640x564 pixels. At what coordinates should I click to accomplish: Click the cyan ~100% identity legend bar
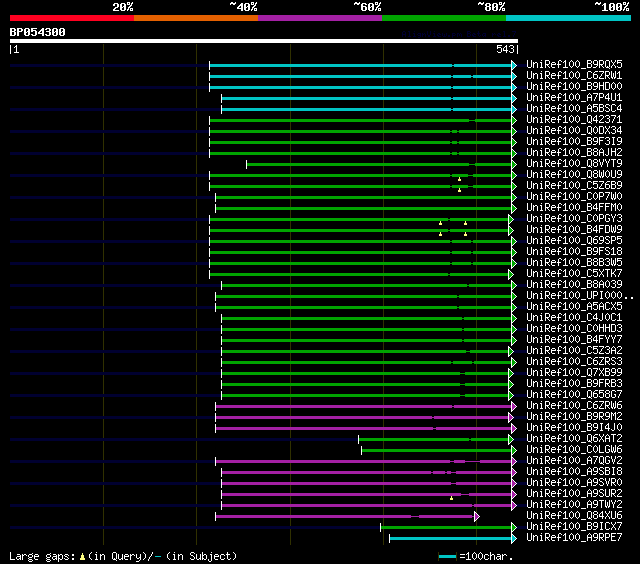tap(569, 18)
